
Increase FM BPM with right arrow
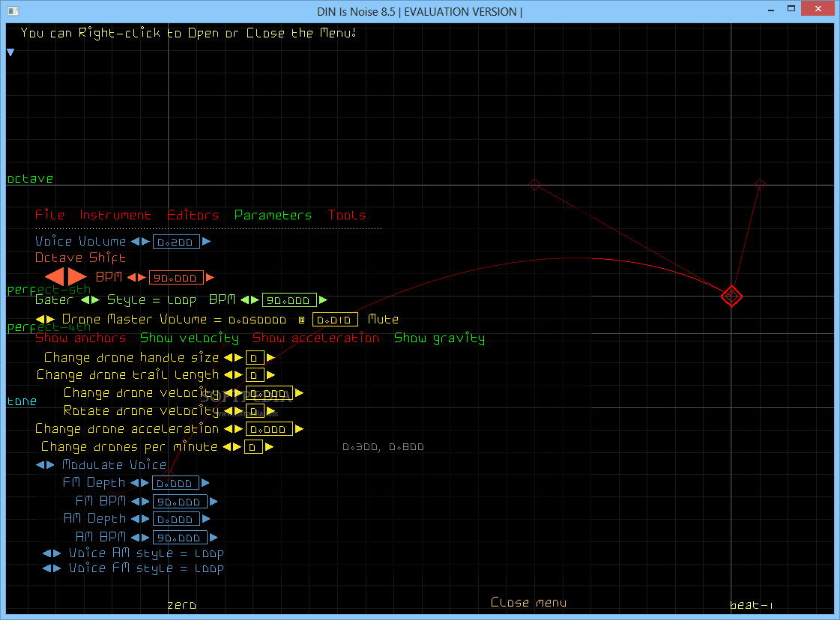tap(214, 501)
